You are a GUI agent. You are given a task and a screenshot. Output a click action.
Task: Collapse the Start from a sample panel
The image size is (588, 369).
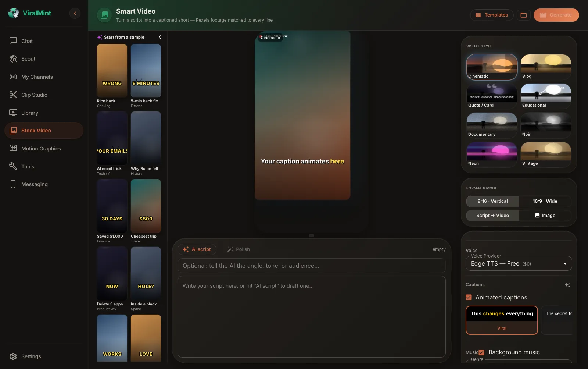click(x=159, y=37)
